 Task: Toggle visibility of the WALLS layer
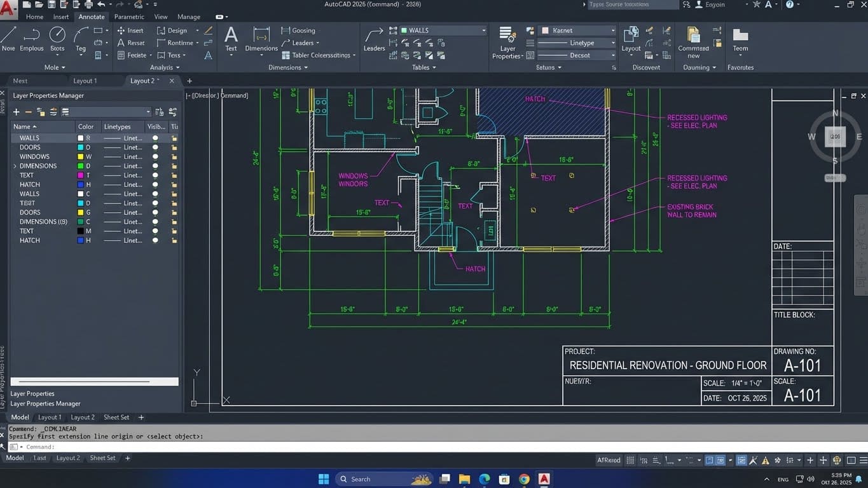pos(156,138)
